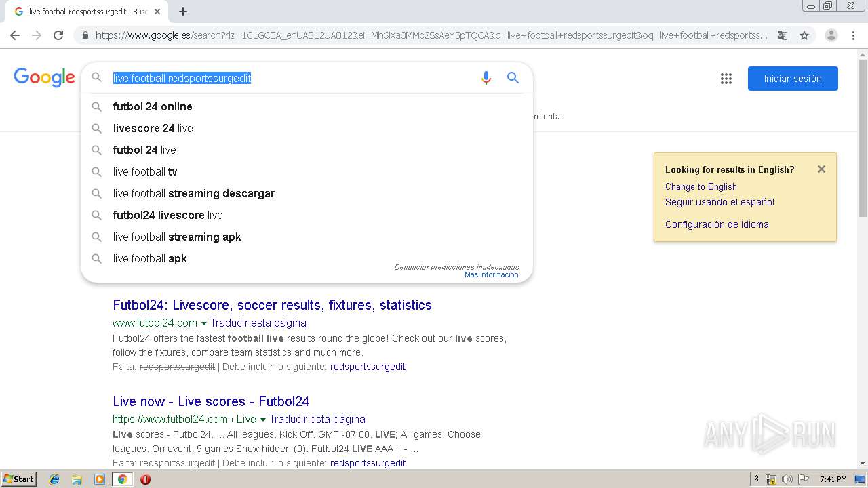Open Windows Explorer folder on taskbar
The image size is (868, 488).
(x=77, y=479)
